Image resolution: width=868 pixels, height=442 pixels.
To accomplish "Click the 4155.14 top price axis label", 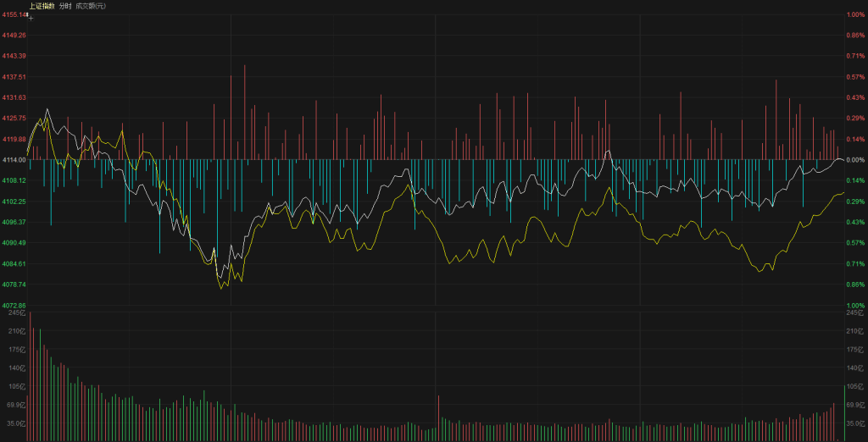I will tap(14, 14).
